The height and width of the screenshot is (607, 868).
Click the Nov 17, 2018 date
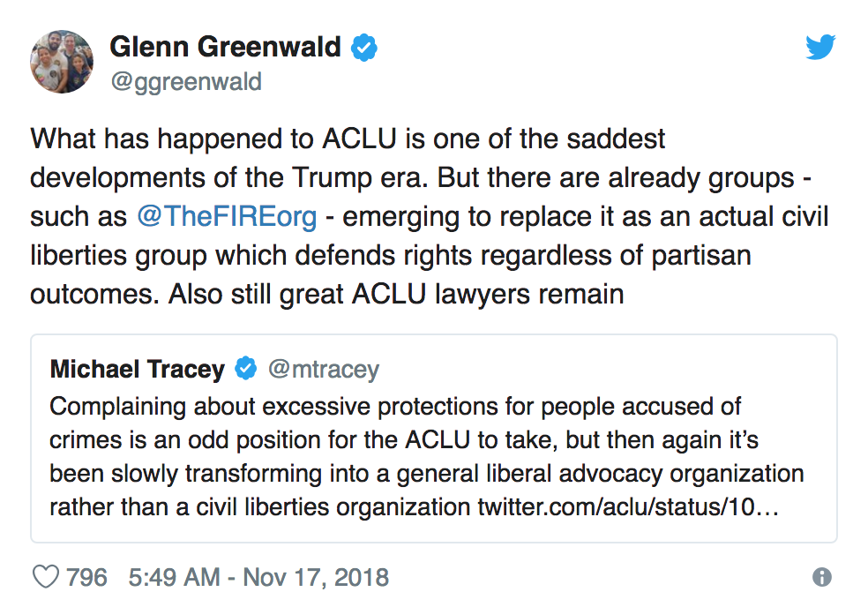(x=316, y=577)
